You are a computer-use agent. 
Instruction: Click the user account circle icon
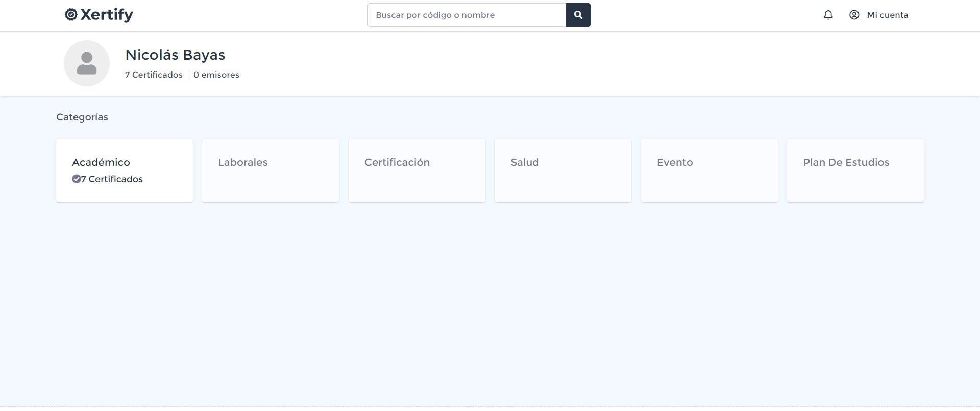point(854,15)
